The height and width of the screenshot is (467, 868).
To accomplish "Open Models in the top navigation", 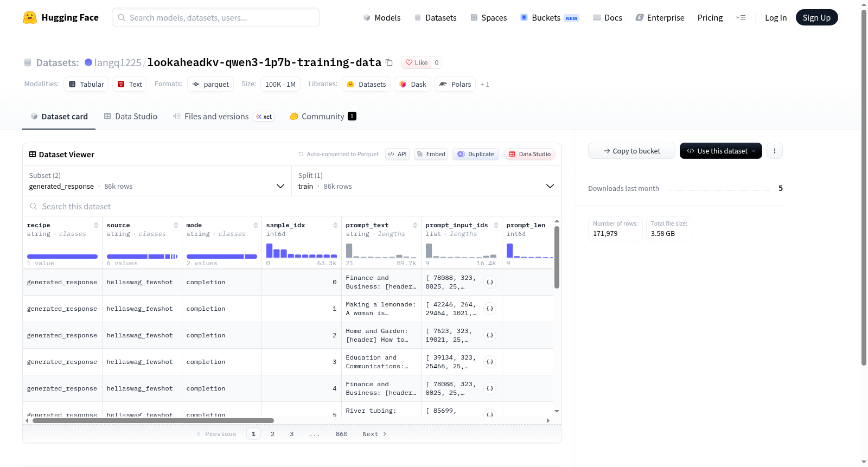I will tap(382, 17).
